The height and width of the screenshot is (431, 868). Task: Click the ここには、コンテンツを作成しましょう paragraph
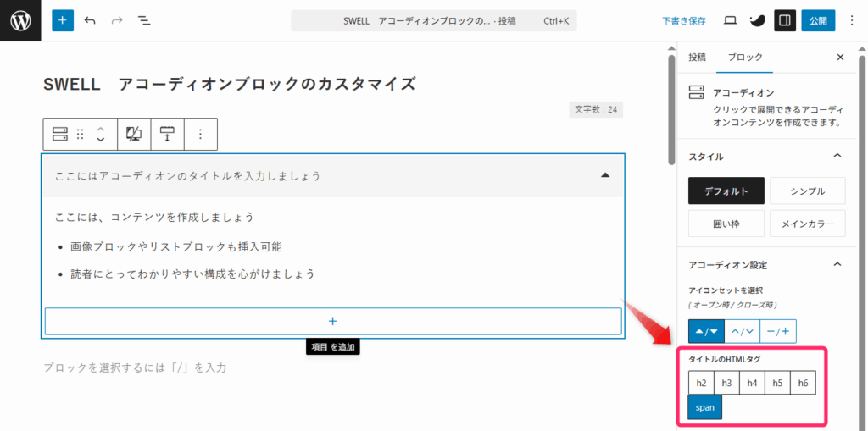(154, 217)
